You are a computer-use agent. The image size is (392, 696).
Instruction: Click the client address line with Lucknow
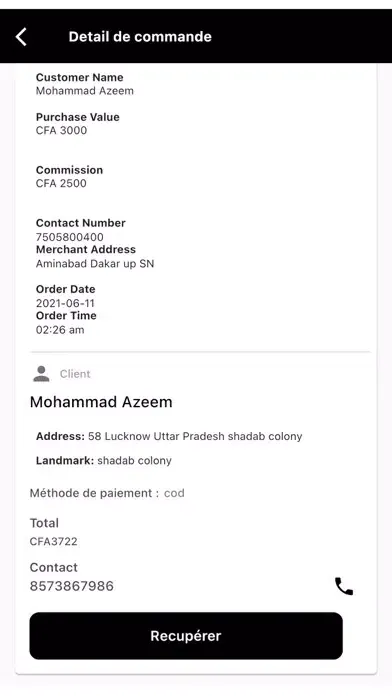click(169, 436)
